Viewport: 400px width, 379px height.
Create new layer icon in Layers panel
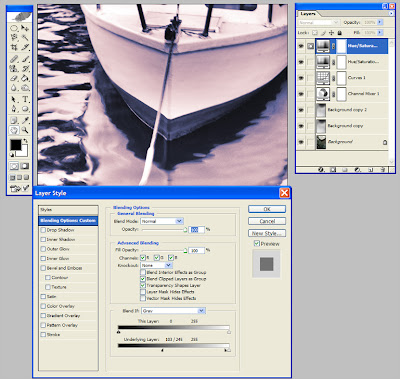tap(370, 170)
